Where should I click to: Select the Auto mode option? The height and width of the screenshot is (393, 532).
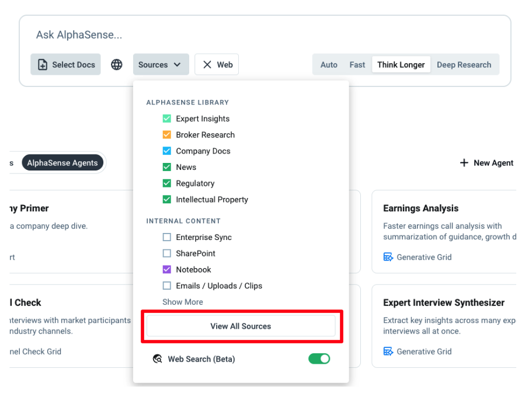(329, 65)
